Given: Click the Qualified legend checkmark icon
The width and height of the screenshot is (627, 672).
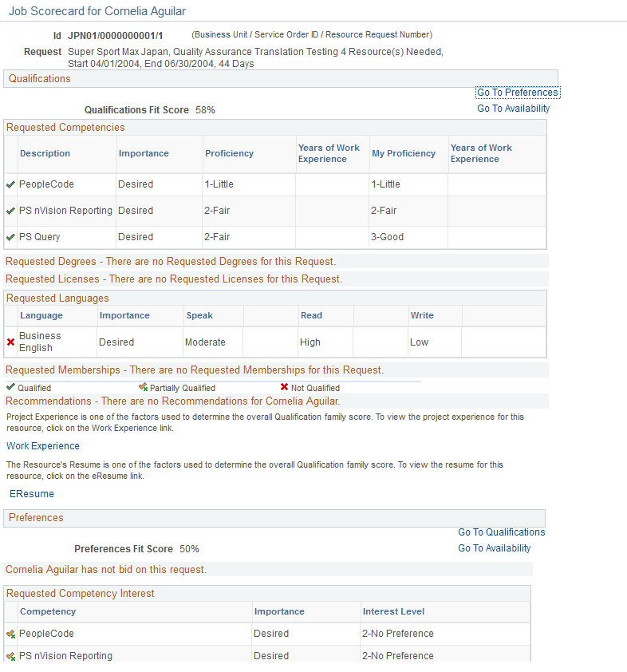Looking at the screenshot, I should point(10,387).
